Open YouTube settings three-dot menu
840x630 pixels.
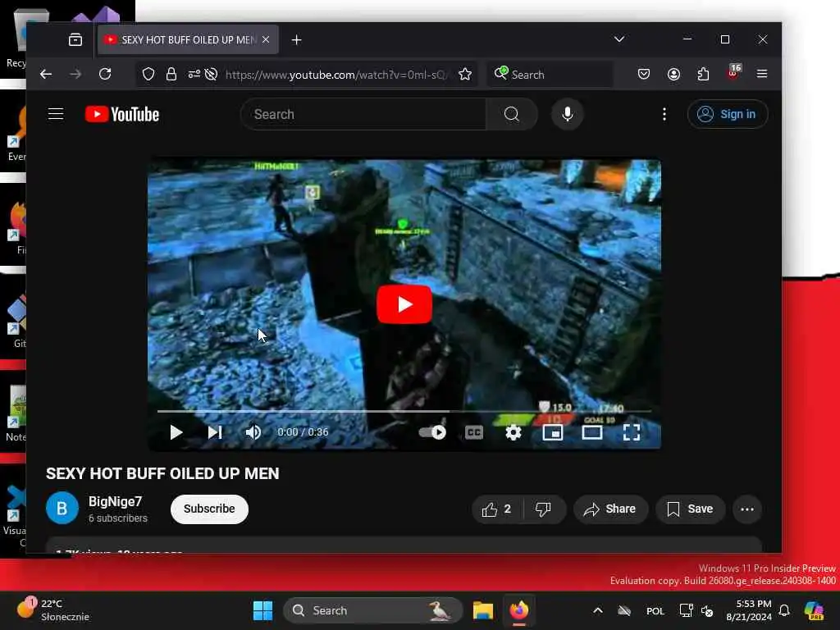664,114
